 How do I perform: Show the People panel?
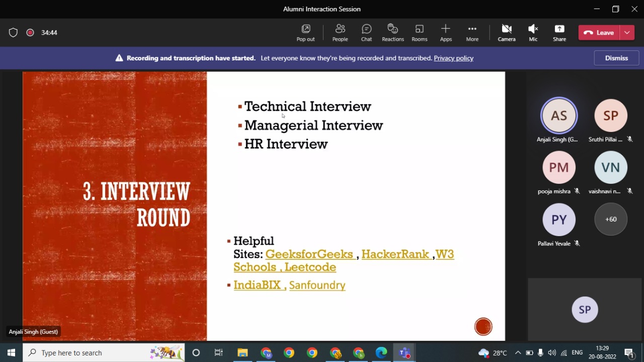pos(340,33)
